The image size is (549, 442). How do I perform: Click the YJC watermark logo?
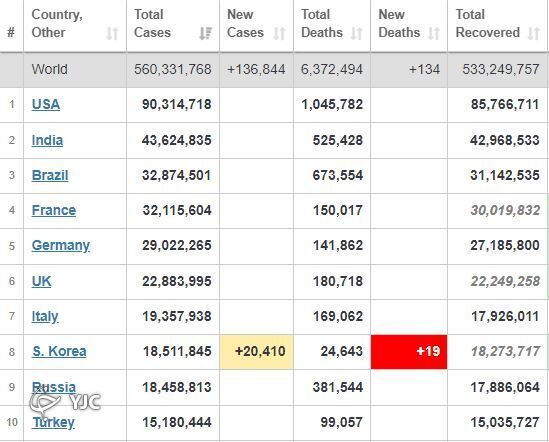click(65, 402)
